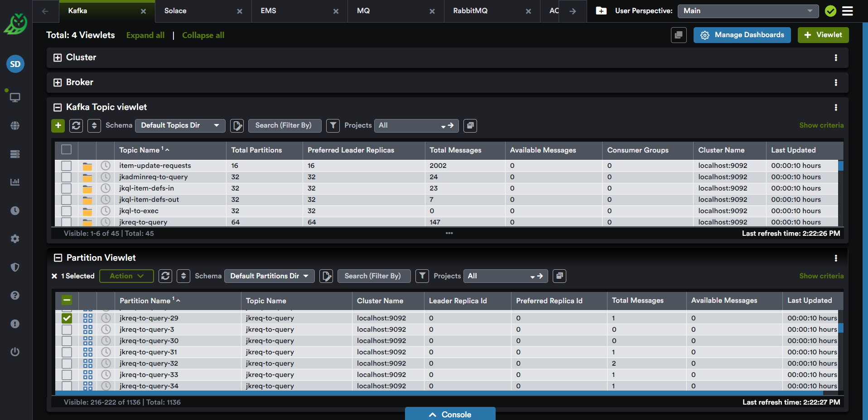Viewport: 868px width, 420px height.
Task: Uncheck the jkreq-to-query-29 row checkbox
Action: (x=67, y=318)
